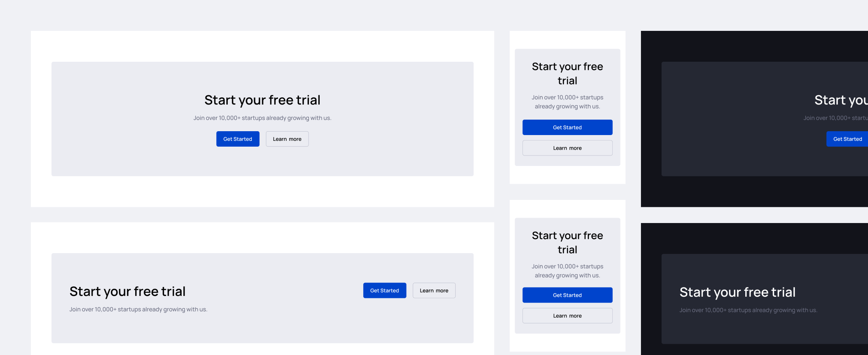
Task: Click Learn more in the centered light banner
Action: tap(287, 139)
